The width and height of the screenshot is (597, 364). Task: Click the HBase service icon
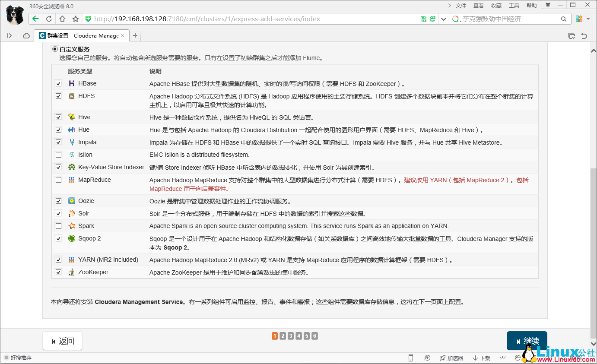point(72,83)
